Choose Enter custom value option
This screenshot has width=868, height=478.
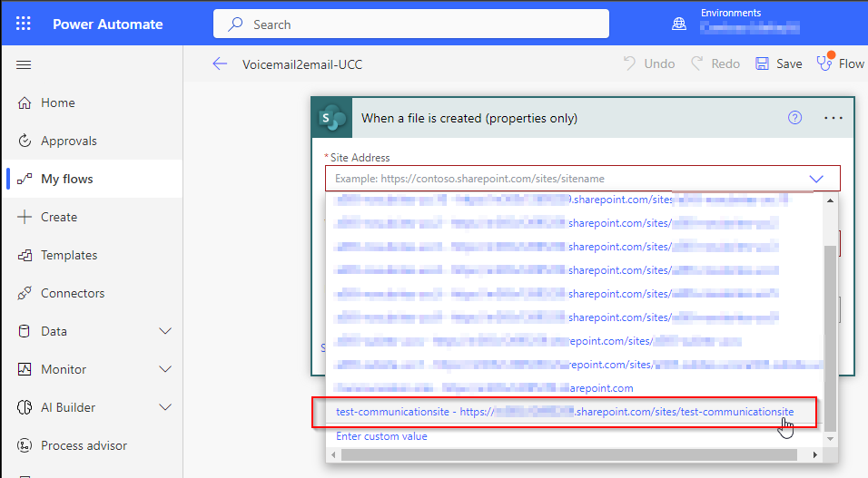(x=381, y=436)
